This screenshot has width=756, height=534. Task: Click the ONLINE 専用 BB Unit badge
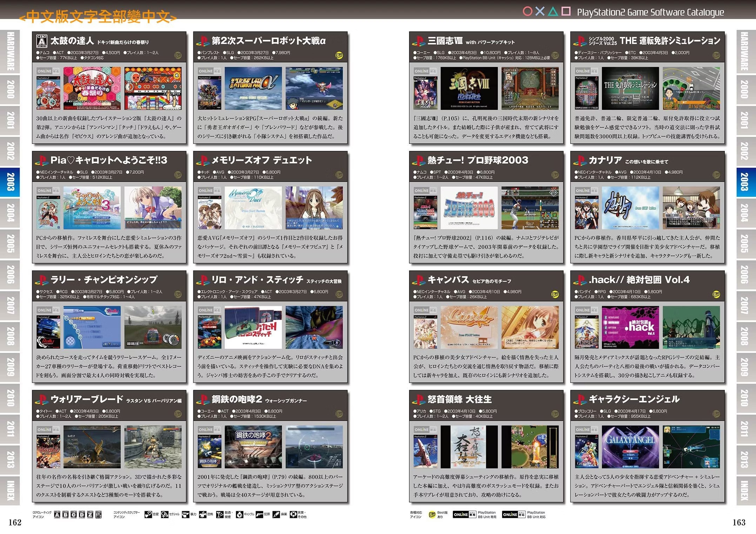coord(464,514)
